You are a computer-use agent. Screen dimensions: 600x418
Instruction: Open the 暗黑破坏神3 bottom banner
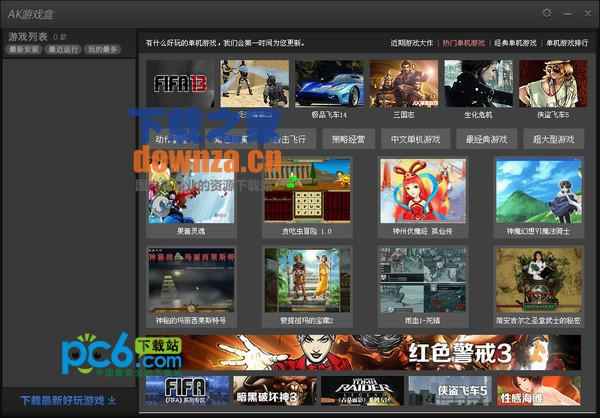click(275, 390)
